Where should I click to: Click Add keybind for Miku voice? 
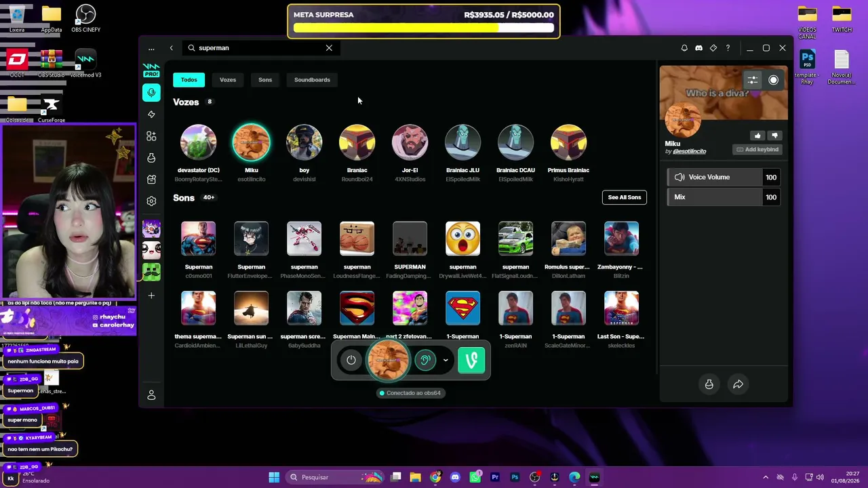[x=757, y=150]
